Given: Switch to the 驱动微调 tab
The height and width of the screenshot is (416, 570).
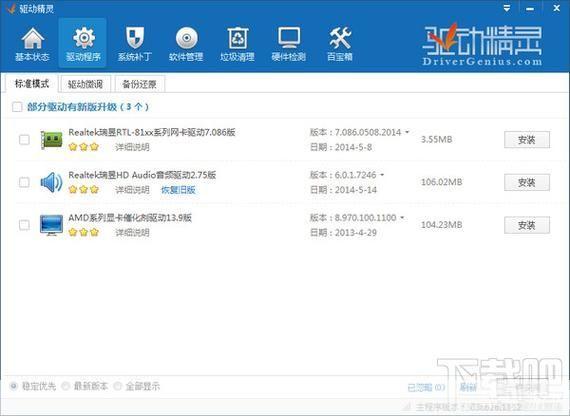Looking at the screenshot, I should pyautogui.click(x=85, y=84).
